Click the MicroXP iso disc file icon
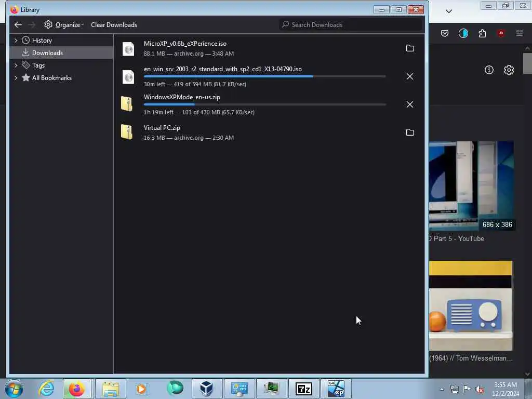 tap(128, 49)
